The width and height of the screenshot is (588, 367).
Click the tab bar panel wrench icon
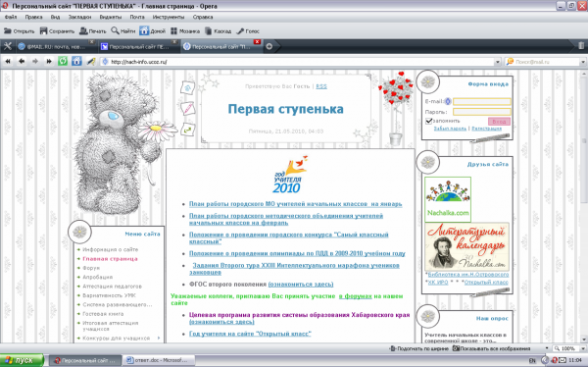pos(8,46)
